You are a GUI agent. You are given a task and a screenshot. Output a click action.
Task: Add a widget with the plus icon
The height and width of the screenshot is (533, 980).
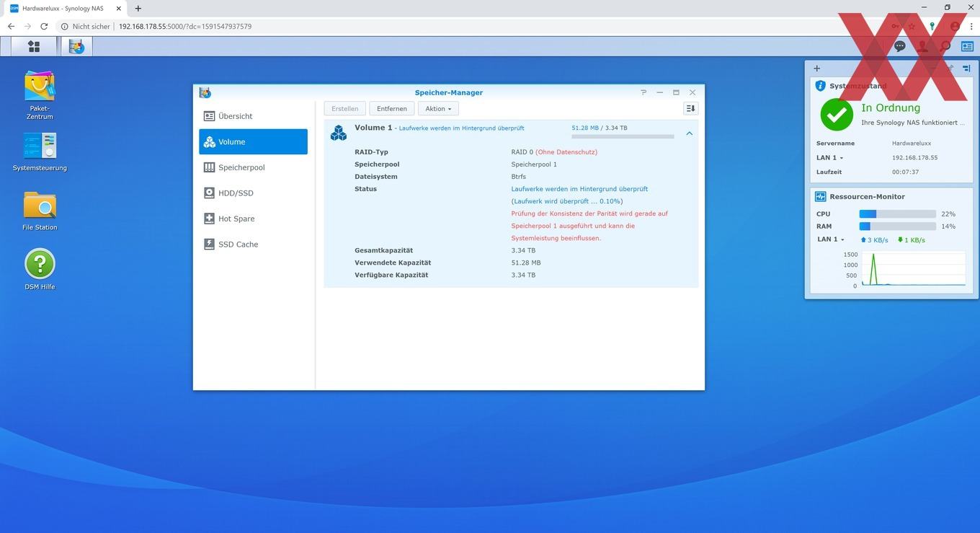pyautogui.click(x=816, y=69)
